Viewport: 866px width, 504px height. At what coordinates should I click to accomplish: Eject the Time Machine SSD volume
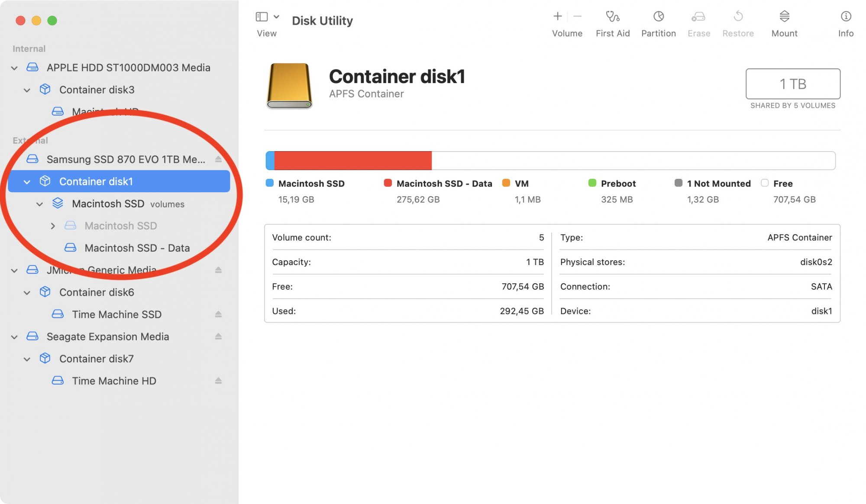pos(218,314)
